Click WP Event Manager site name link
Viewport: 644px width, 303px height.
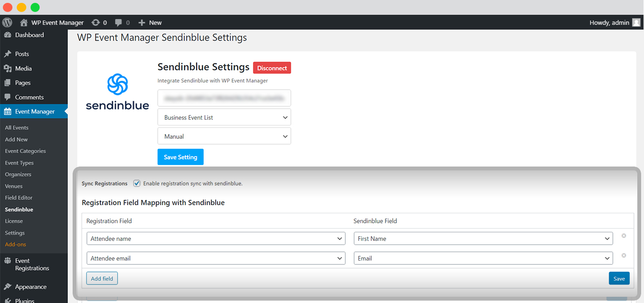[x=57, y=22]
